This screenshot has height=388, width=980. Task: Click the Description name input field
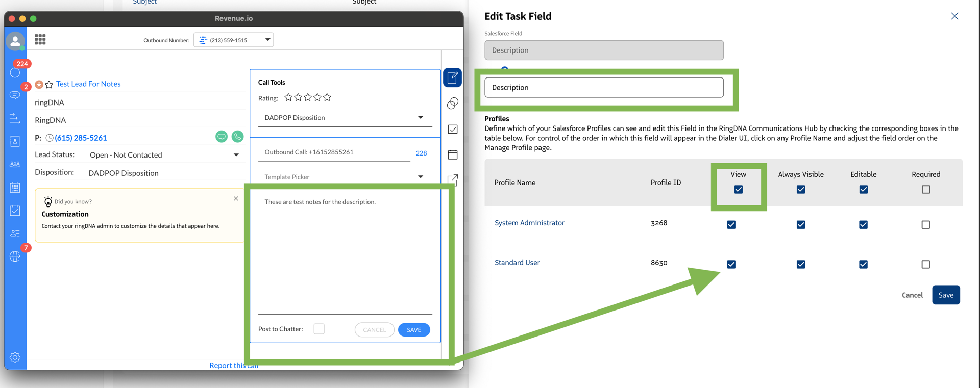point(603,87)
